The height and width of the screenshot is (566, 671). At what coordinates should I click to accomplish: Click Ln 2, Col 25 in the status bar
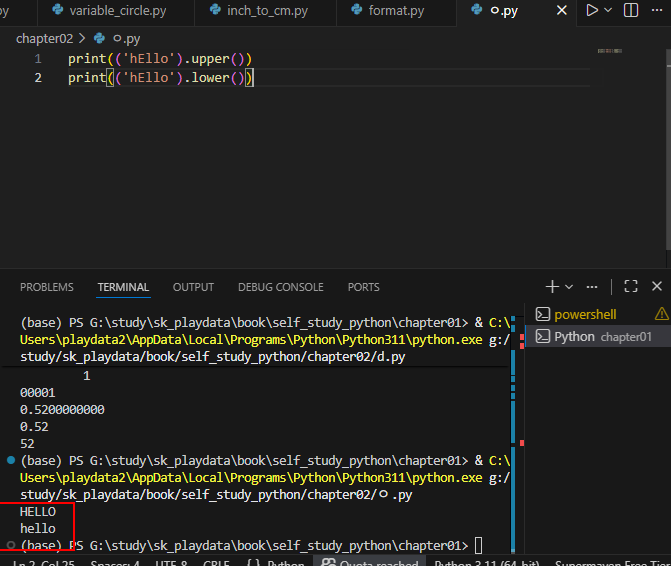[x=44, y=563]
